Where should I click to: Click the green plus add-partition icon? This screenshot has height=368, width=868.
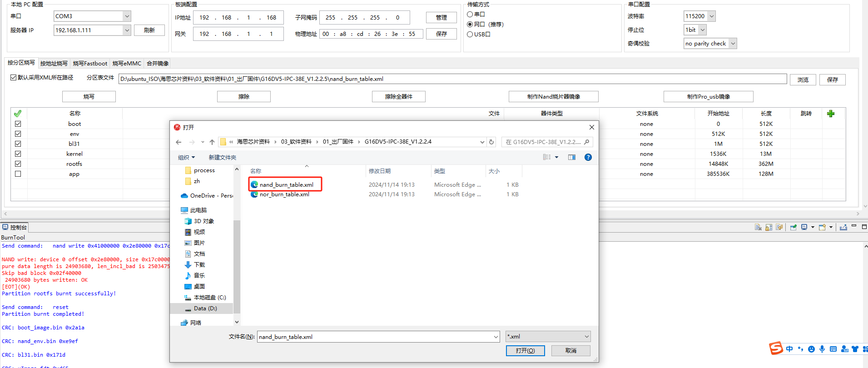click(831, 114)
